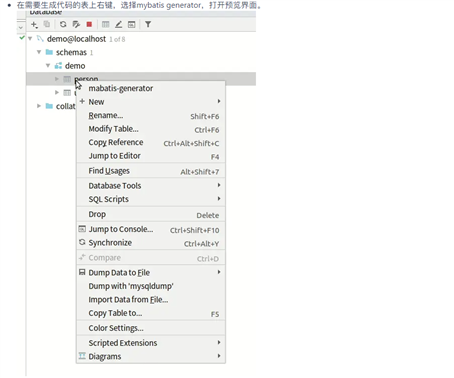The width and height of the screenshot is (454, 378).
Task: Open Color Settings... menu entry
Action: tap(151, 328)
